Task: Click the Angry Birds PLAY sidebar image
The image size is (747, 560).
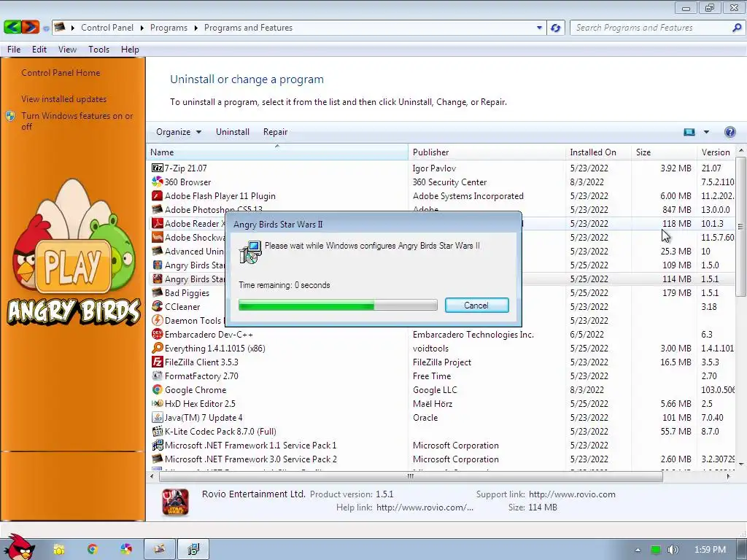Action: (74, 252)
